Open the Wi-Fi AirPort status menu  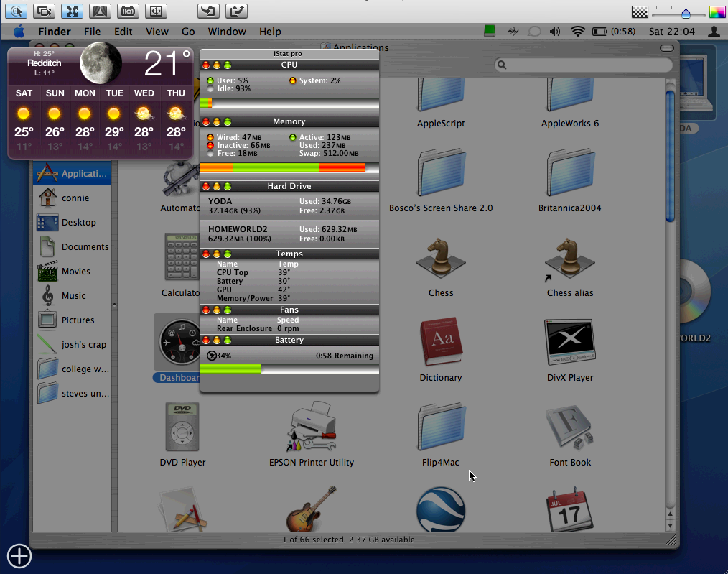coord(577,31)
